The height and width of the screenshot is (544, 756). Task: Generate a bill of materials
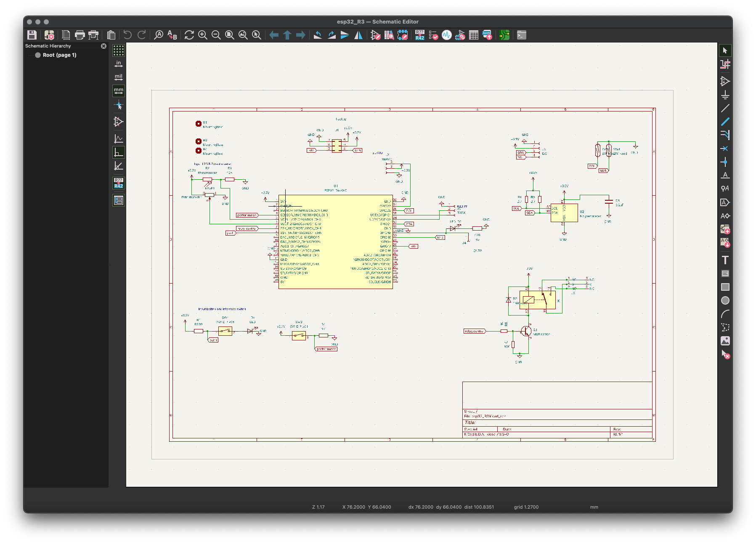click(487, 35)
